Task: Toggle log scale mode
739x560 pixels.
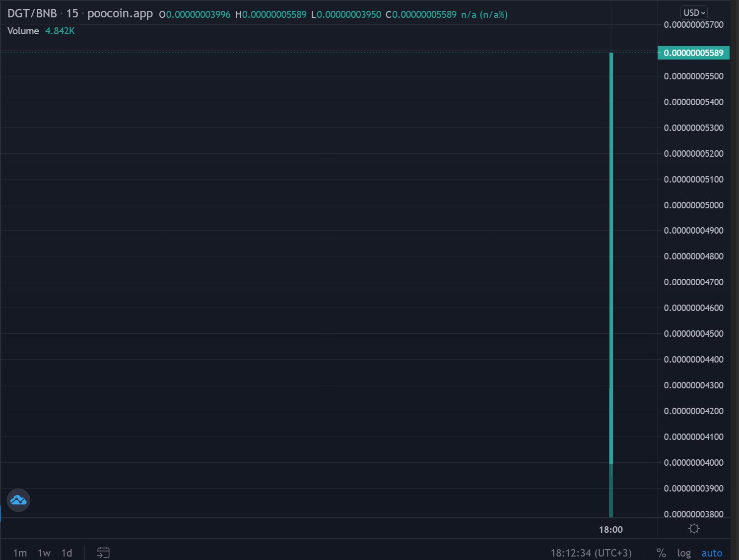Action: click(684, 553)
